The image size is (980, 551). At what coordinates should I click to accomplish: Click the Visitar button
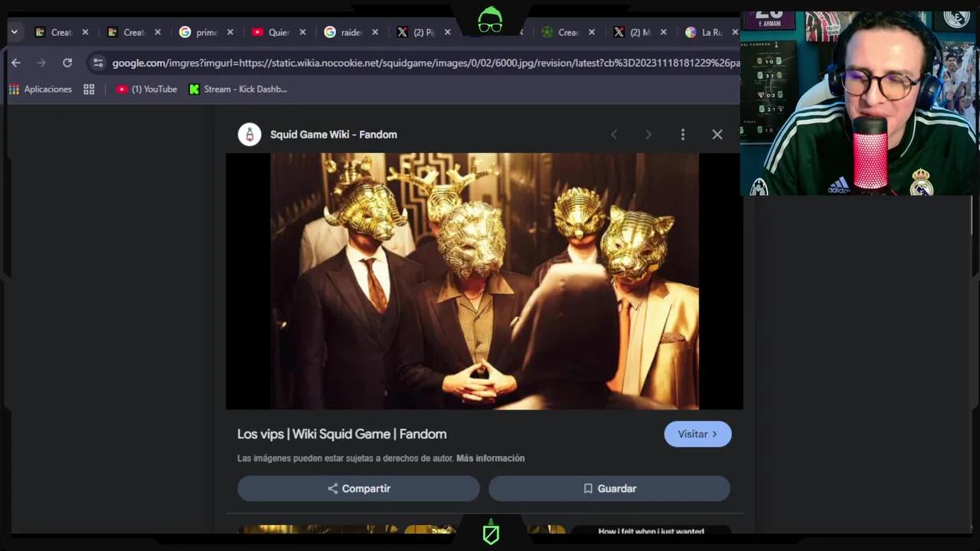[x=697, y=434]
